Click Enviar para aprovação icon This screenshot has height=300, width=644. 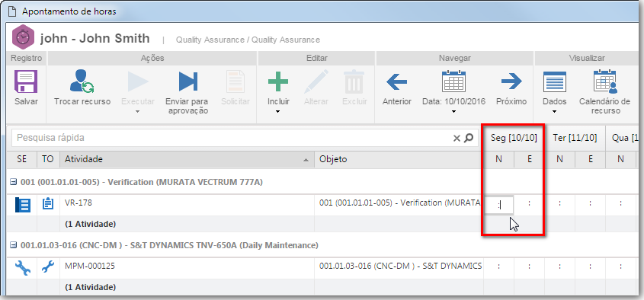coord(188,81)
